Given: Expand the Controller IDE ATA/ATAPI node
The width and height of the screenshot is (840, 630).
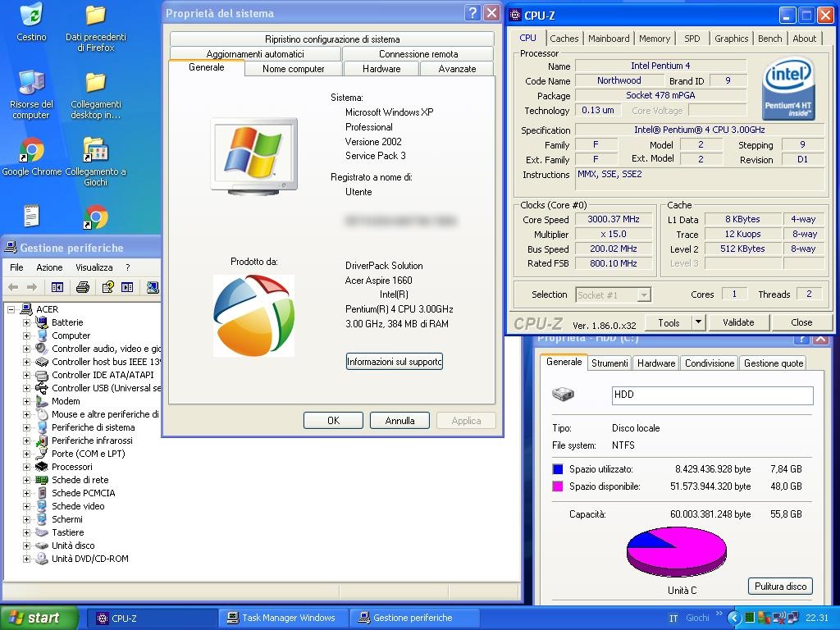Looking at the screenshot, I should click(26, 375).
